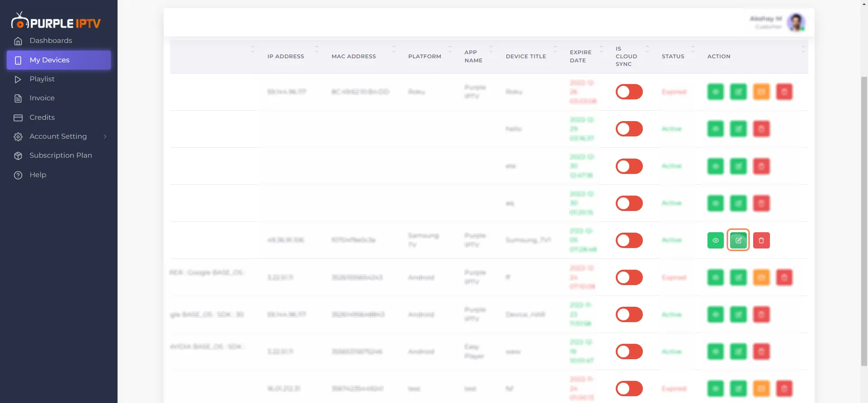The width and height of the screenshot is (868, 403).
Task: Click the Invoice document icon
Action: [x=18, y=98]
